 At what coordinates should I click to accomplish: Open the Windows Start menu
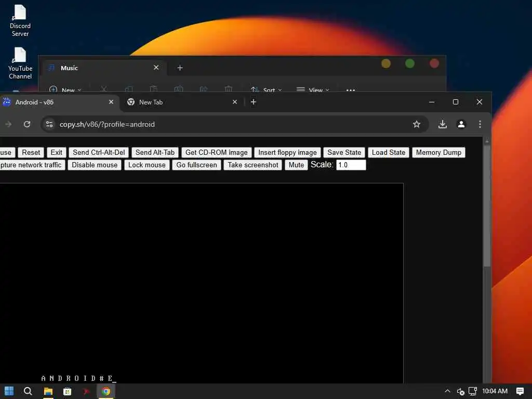click(x=9, y=391)
